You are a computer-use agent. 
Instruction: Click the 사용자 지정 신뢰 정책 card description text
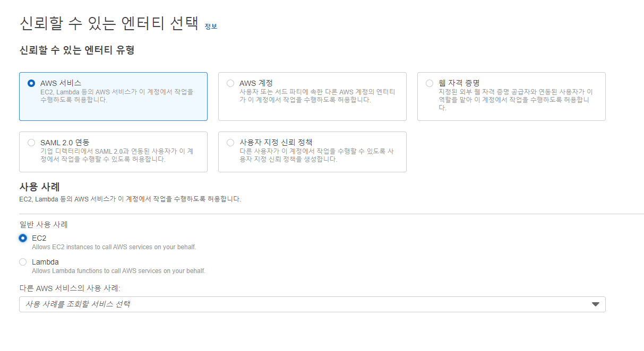click(316, 155)
